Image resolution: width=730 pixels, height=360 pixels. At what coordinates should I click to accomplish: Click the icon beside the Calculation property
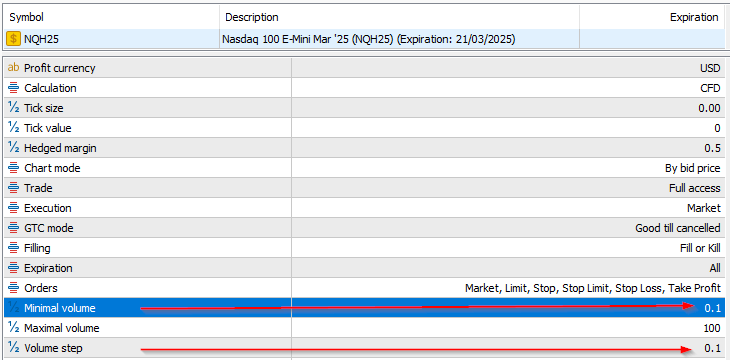14,88
